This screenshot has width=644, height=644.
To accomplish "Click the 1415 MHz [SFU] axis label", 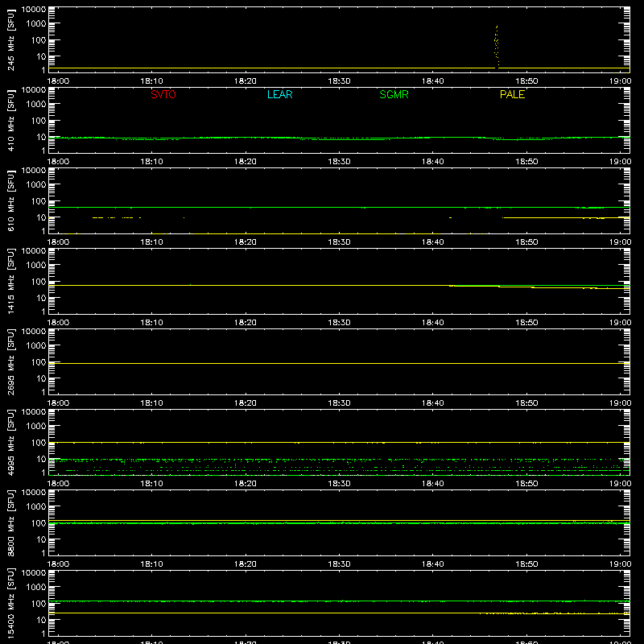I will click(x=11, y=282).
